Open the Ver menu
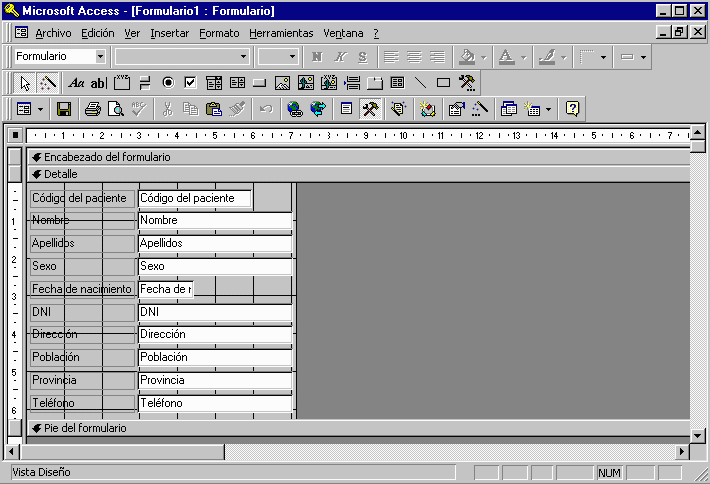 (x=132, y=33)
